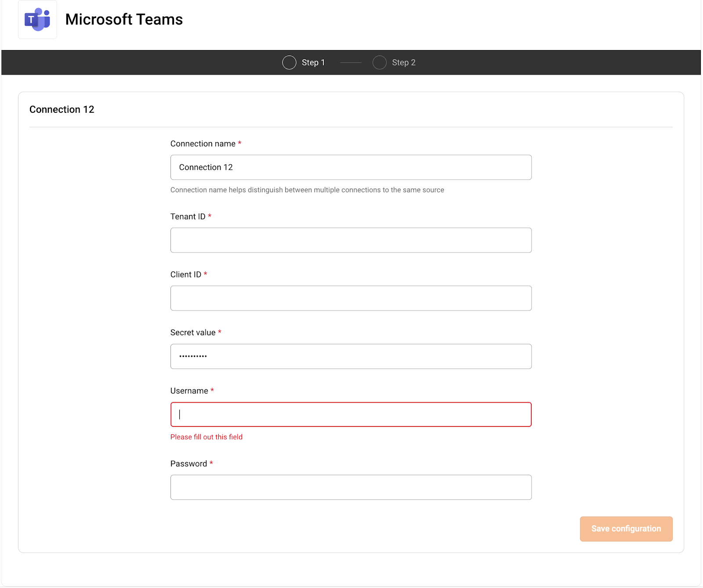The width and height of the screenshot is (703, 588).
Task: Click the Username field label
Action: (189, 391)
